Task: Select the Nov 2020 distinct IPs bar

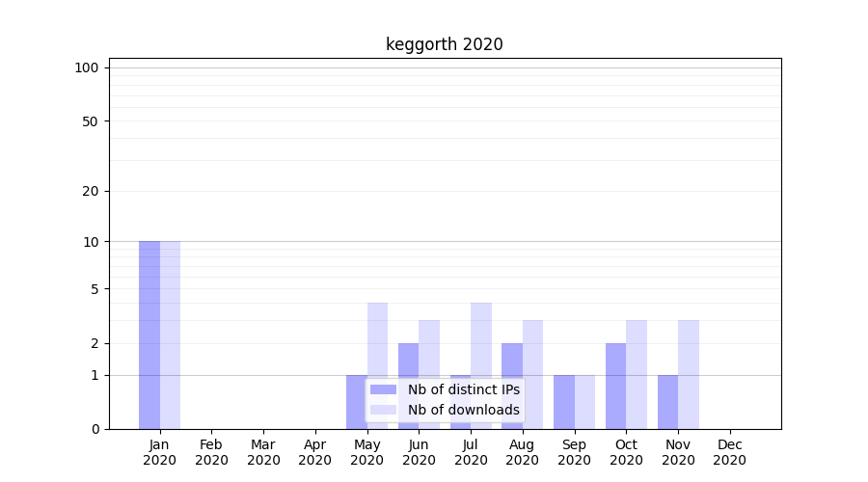Action: tap(667, 402)
